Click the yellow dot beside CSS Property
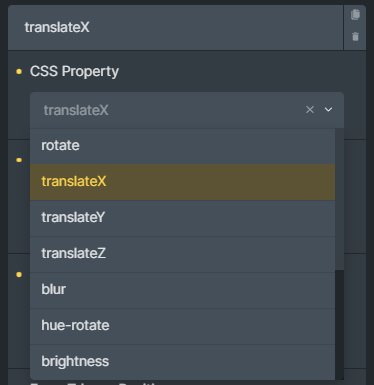The image size is (374, 385). pyautogui.click(x=19, y=71)
